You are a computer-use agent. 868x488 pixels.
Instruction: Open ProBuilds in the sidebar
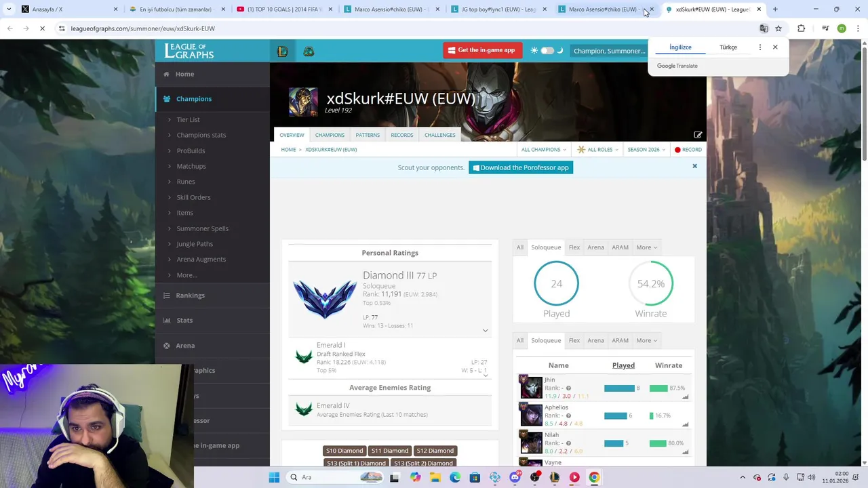pos(191,150)
